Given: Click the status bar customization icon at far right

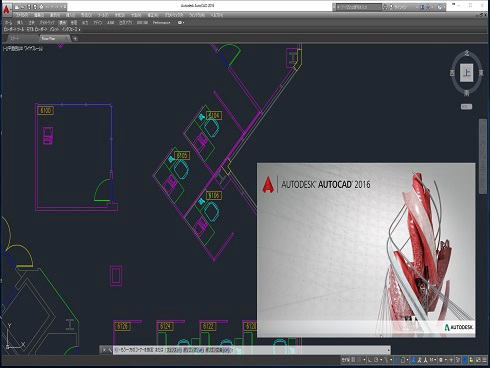Looking at the screenshot, I should pyautogui.click(x=484, y=360).
